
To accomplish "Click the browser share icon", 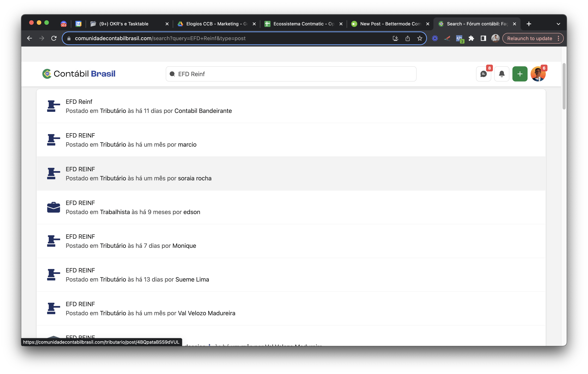I will pyautogui.click(x=407, y=38).
